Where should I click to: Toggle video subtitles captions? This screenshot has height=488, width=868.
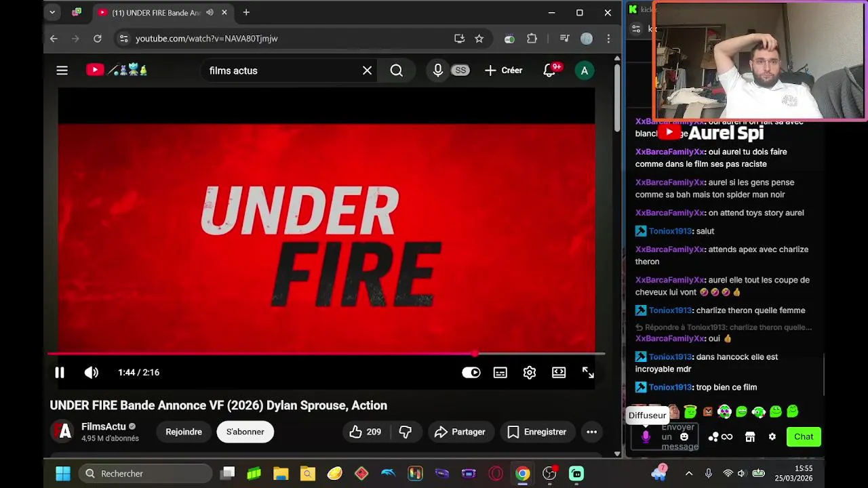(500, 372)
